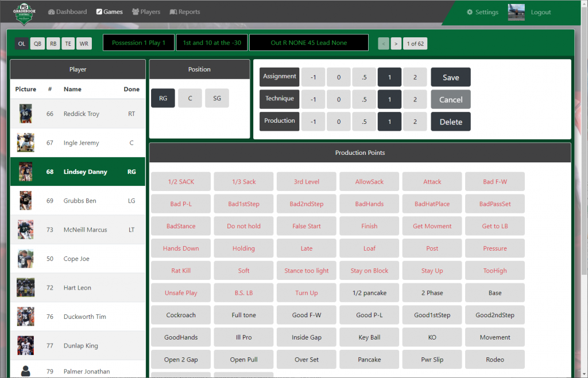Add the Cockroach production point

coord(181,315)
